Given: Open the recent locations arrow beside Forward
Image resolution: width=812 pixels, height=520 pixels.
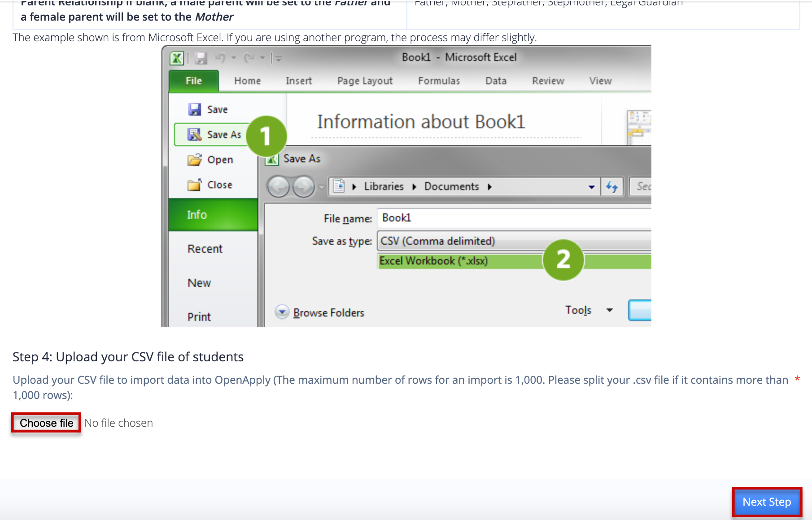Looking at the screenshot, I should click(322, 187).
